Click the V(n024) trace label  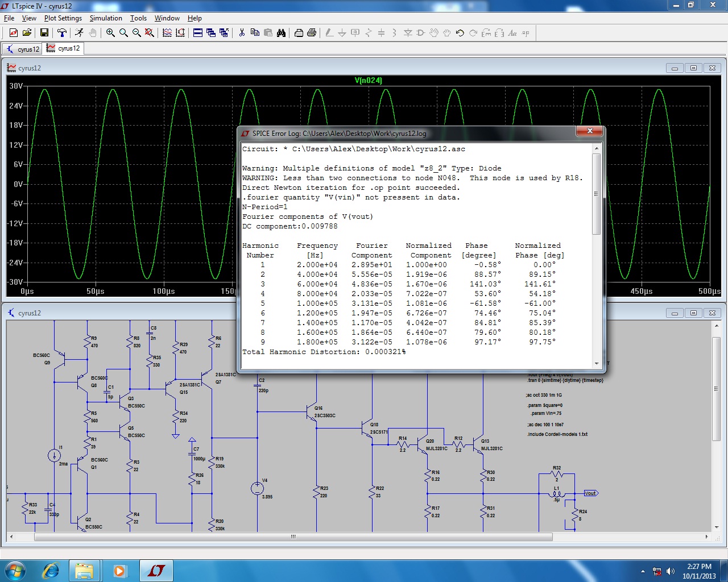coord(369,80)
